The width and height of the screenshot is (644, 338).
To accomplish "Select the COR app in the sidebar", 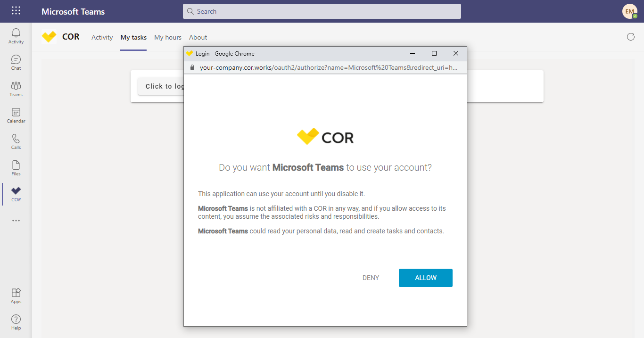I will coord(16,194).
